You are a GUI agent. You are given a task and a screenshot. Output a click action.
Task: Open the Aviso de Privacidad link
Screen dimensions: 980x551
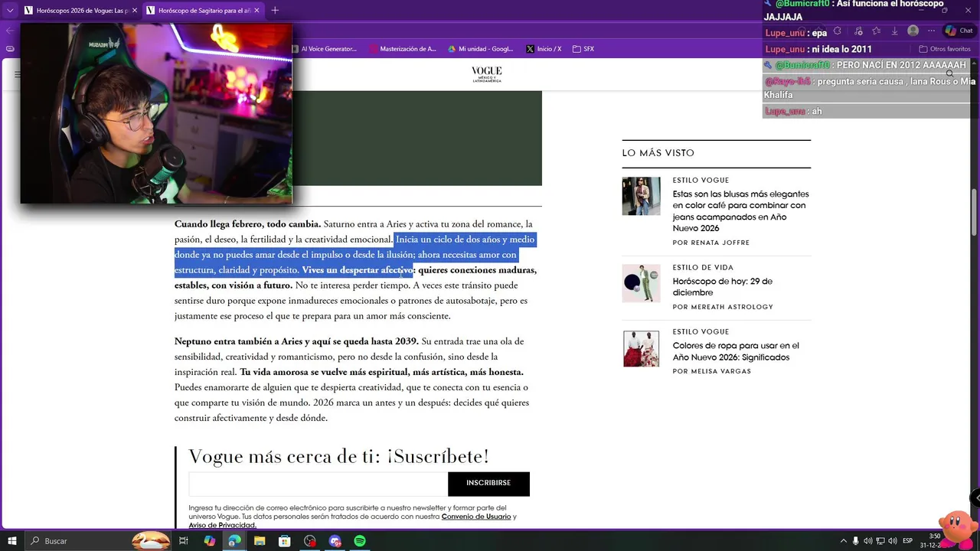pos(222,525)
